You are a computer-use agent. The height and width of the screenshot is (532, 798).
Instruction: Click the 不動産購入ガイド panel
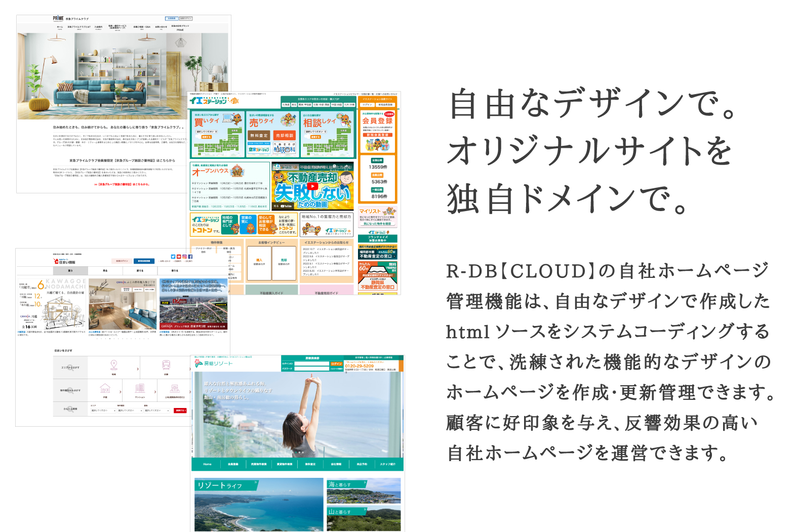point(271,290)
